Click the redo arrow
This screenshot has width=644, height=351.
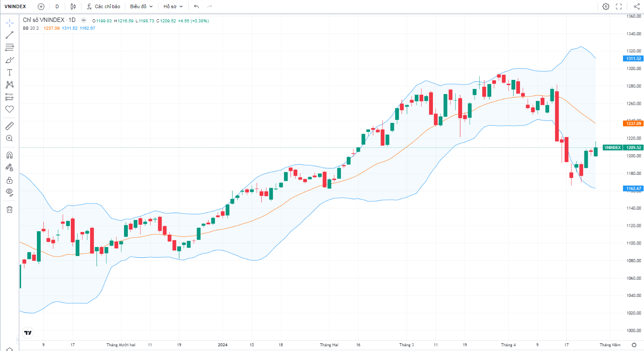210,6
